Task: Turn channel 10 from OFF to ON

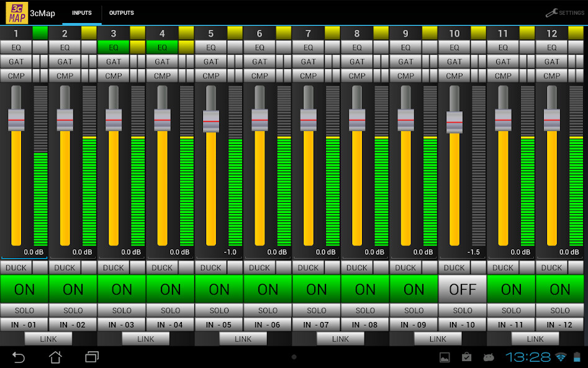Action: tap(463, 289)
